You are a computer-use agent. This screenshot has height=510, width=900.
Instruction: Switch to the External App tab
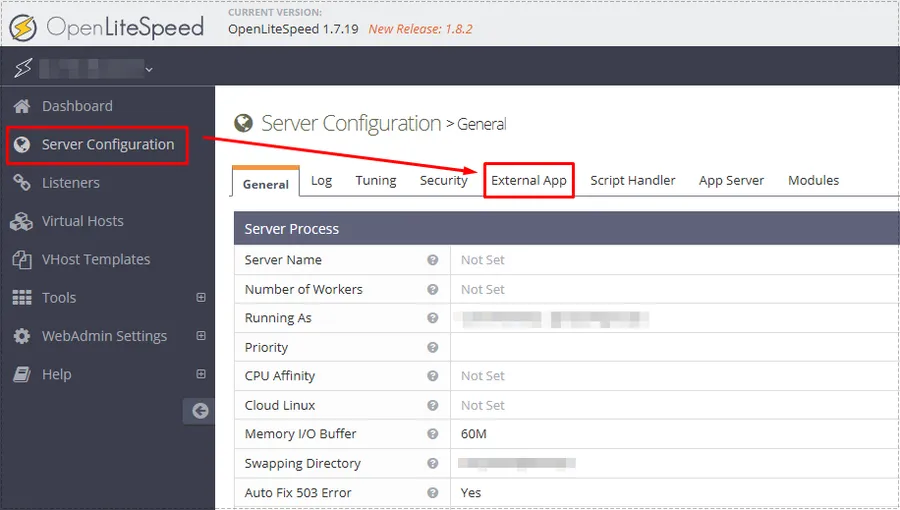click(529, 181)
